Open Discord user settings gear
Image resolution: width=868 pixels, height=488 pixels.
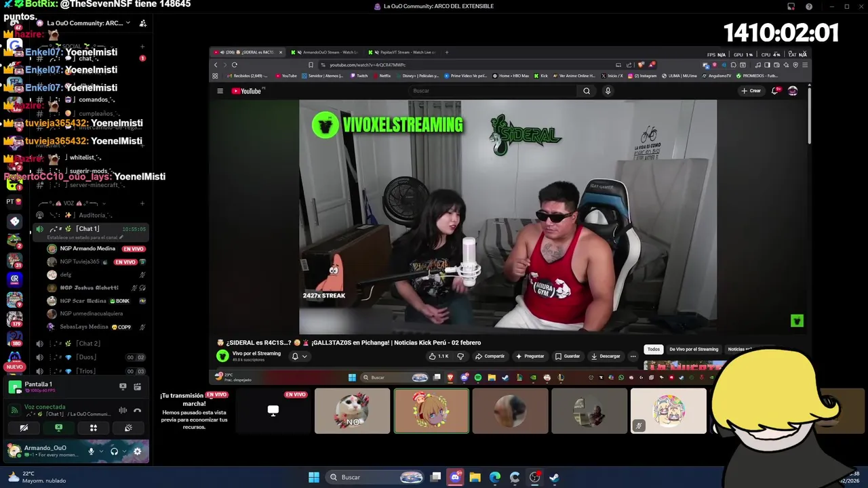tap(137, 451)
